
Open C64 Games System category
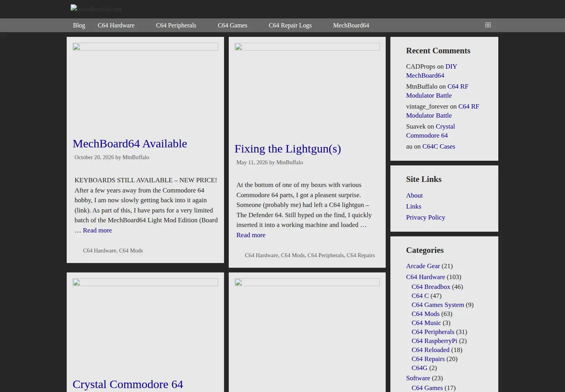pos(438,305)
